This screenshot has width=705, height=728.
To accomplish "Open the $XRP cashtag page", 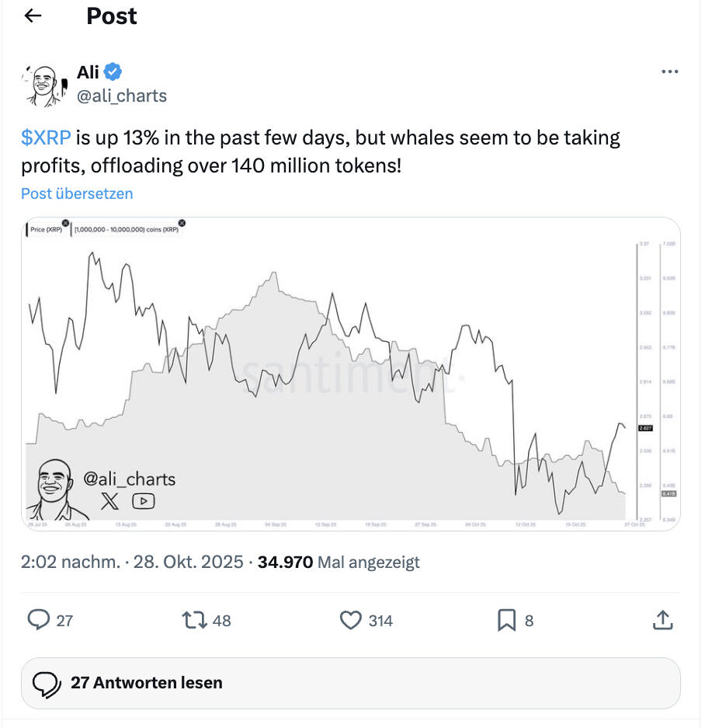I will coord(46,138).
